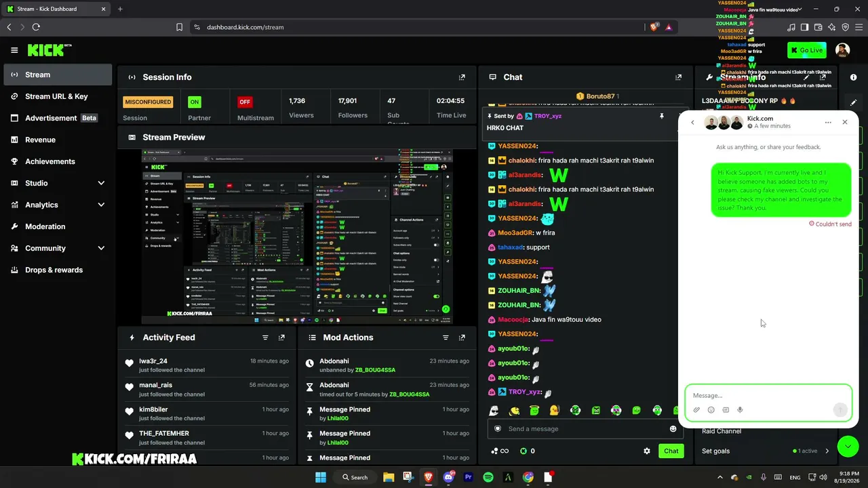Pop out the Session Info panel
868x488 pixels.
[462, 77]
